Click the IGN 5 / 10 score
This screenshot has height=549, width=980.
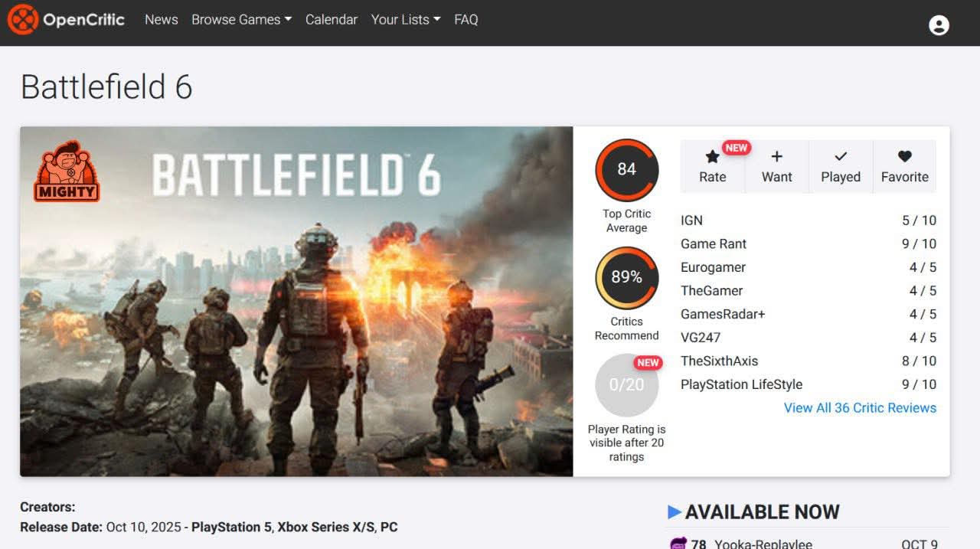pos(919,221)
